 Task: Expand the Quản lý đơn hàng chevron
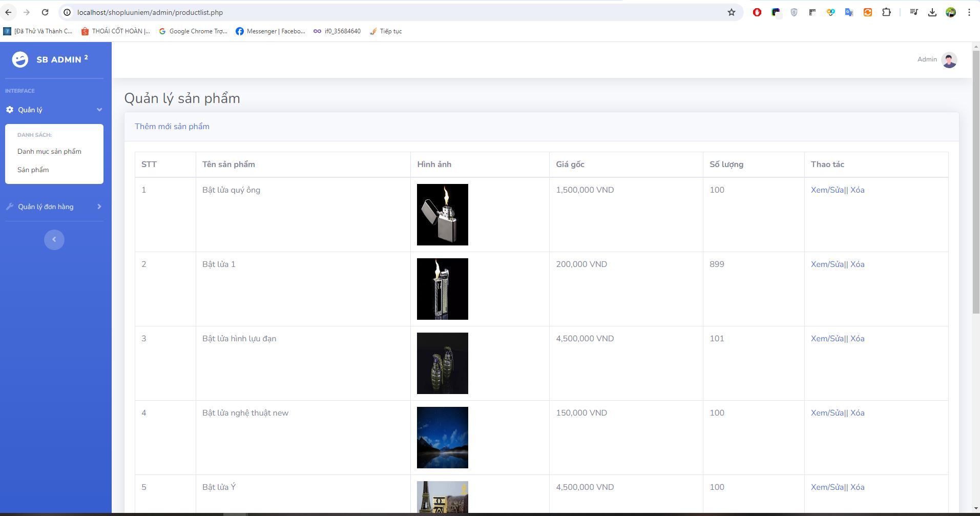click(x=99, y=207)
